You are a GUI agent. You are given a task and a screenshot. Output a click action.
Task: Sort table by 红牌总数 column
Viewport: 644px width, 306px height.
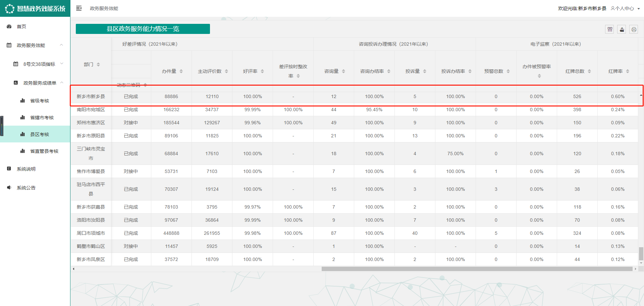pyautogui.click(x=589, y=71)
